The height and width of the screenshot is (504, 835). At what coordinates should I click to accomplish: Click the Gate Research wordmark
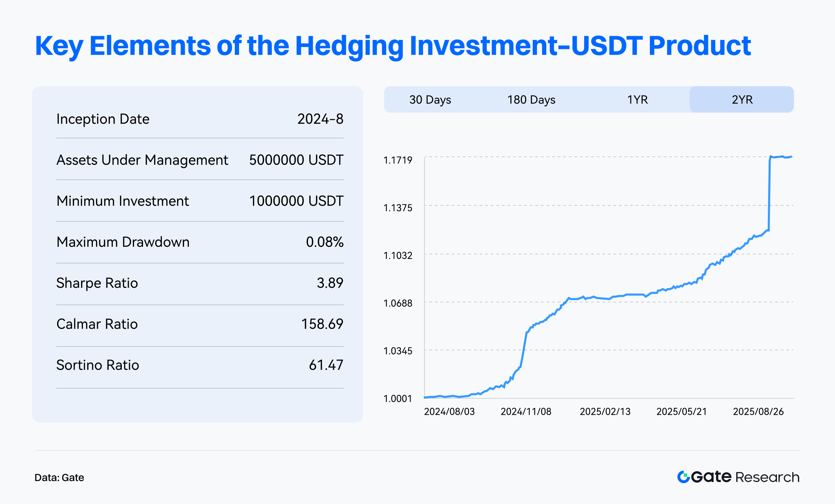[745, 477]
